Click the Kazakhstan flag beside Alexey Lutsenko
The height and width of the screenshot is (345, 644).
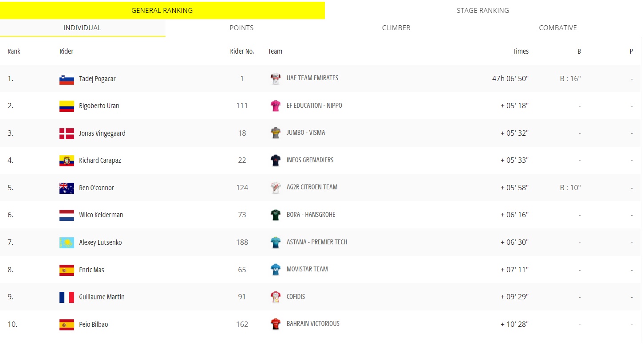pyautogui.click(x=67, y=243)
